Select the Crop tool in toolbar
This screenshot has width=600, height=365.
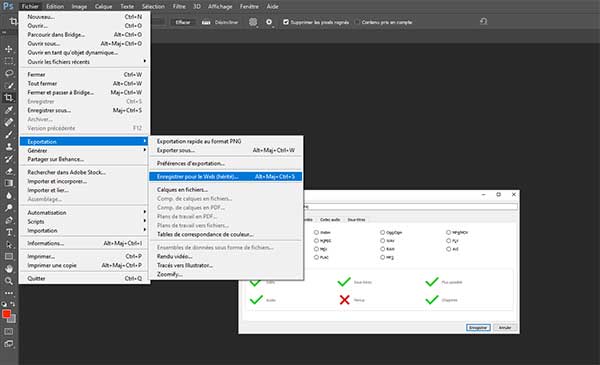(x=8, y=98)
